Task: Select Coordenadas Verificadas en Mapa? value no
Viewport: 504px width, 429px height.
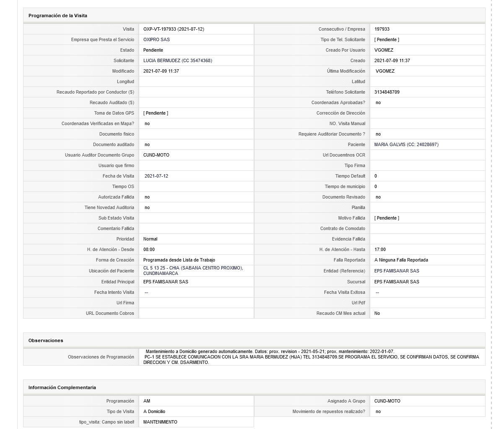Action: [147, 123]
